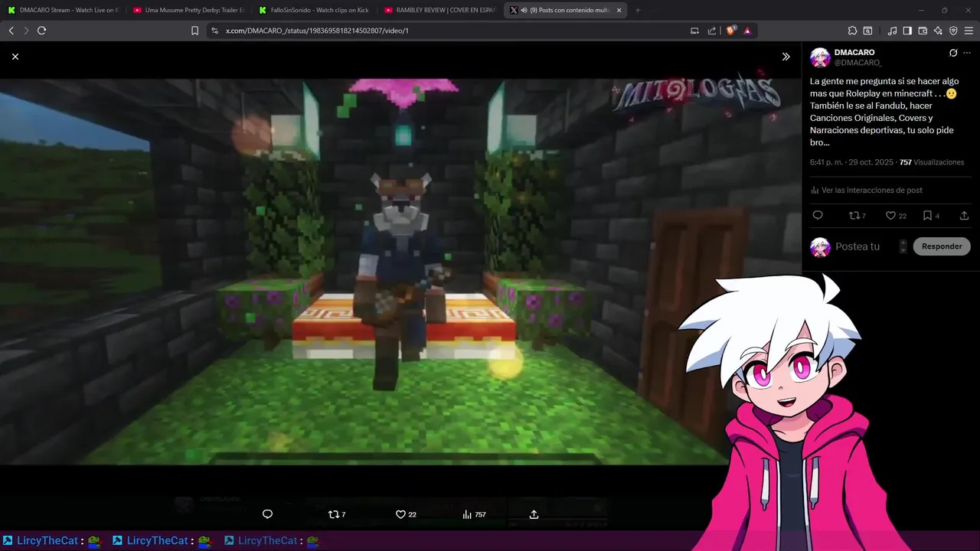980x551 pixels.
Task: Share this page via the address bar share icon
Action: (x=712, y=31)
